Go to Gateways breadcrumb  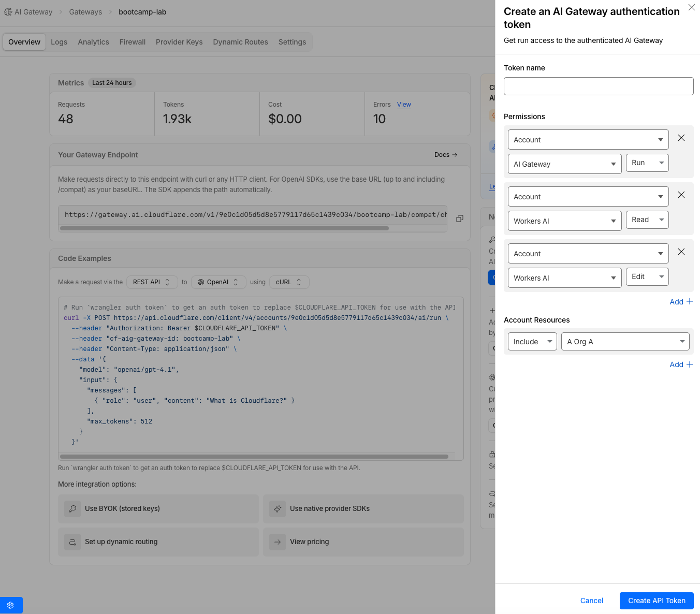click(85, 12)
